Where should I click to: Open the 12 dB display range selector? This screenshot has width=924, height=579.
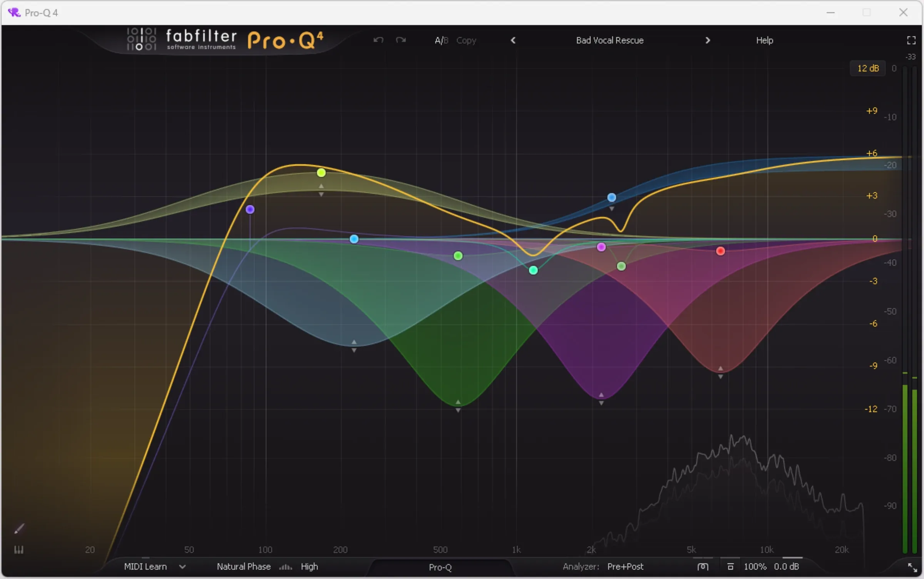[x=868, y=68]
